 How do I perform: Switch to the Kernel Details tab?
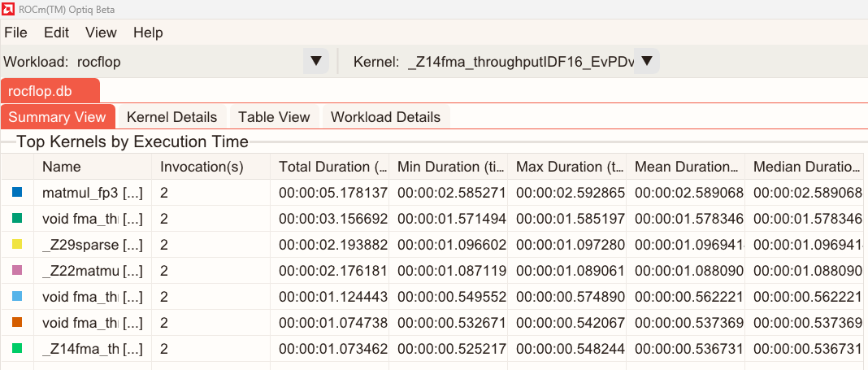[x=171, y=117]
